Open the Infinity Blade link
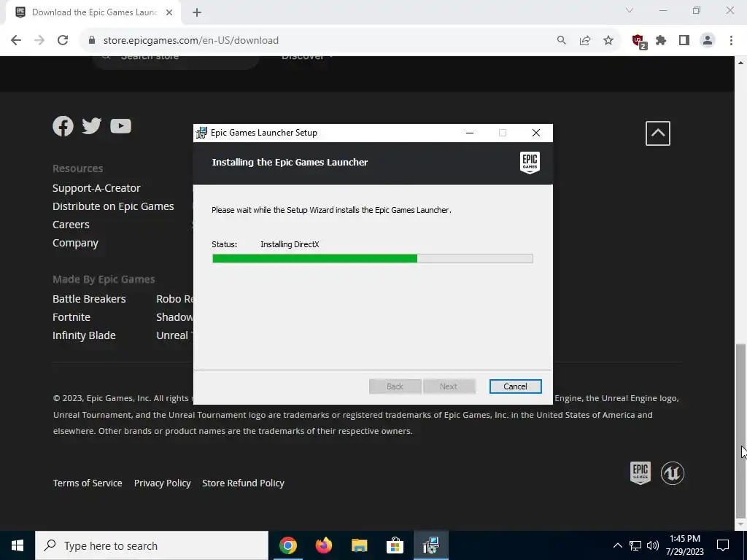The width and height of the screenshot is (747, 560). click(84, 335)
